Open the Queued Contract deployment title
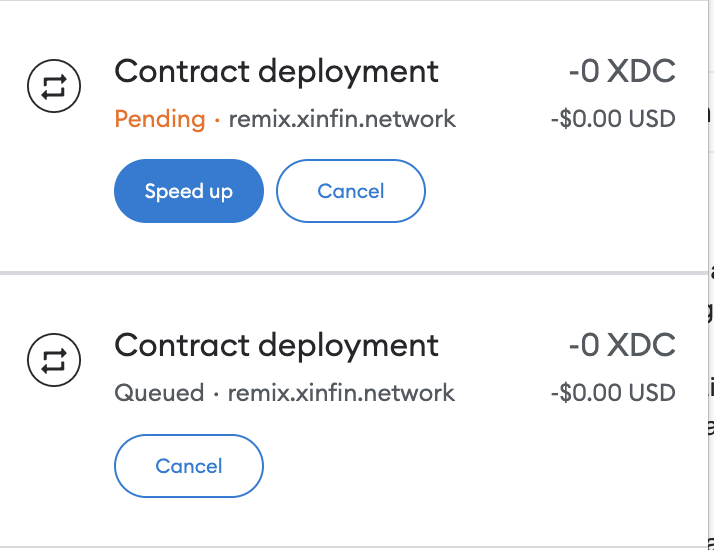714x550 pixels. (x=276, y=346)
